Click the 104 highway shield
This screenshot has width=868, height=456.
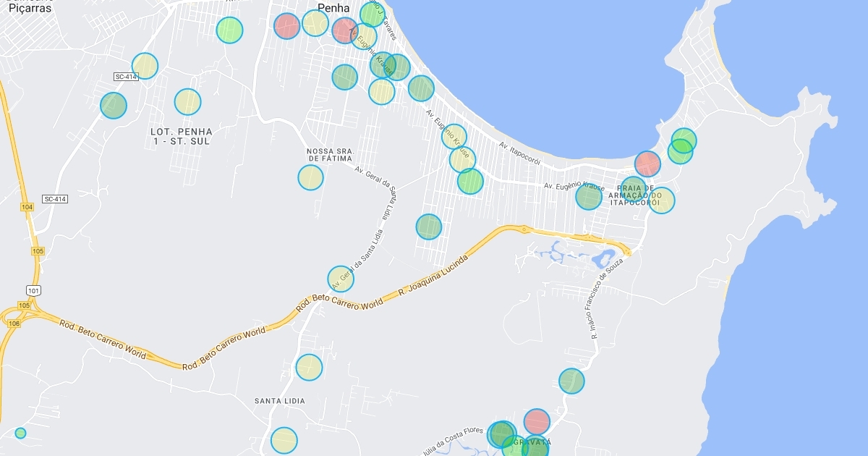tap(27, 207)
